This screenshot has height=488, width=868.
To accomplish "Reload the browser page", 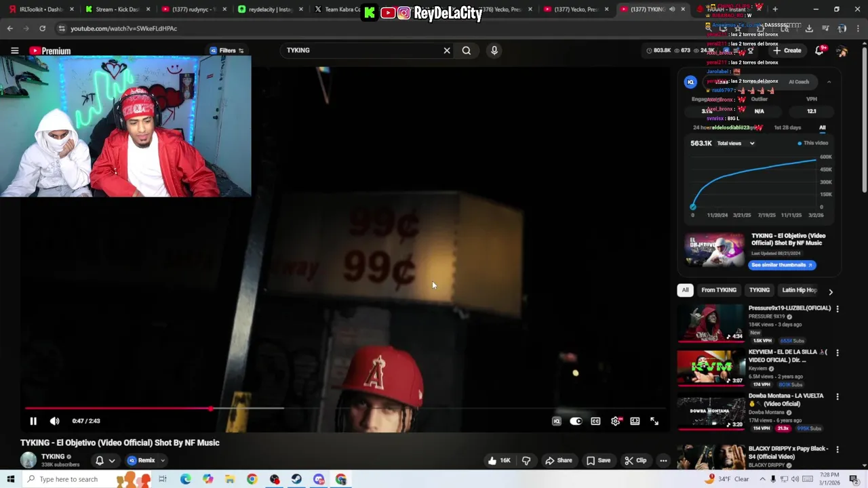I will (42, 28).
